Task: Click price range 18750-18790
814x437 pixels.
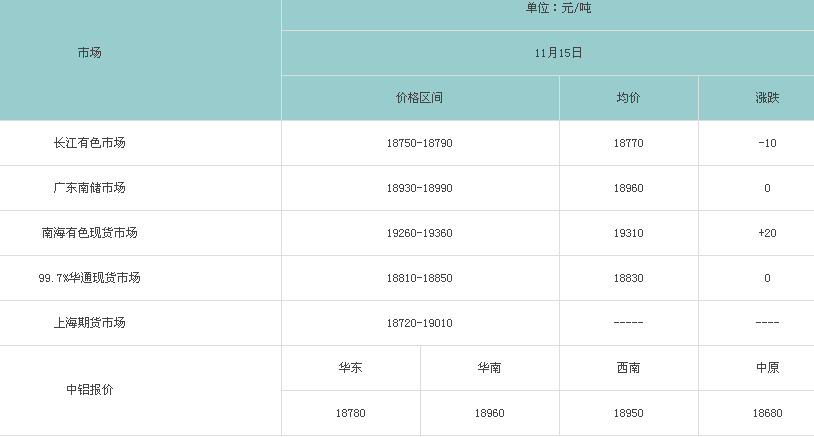Action: point(419,143)
